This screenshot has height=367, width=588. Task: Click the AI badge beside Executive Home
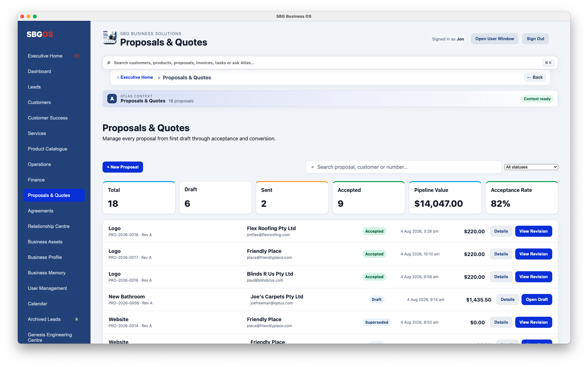(76, 56)
